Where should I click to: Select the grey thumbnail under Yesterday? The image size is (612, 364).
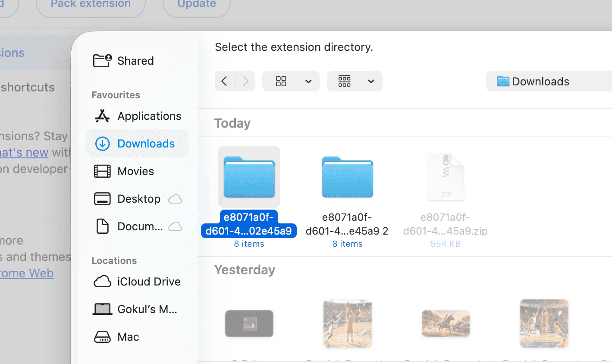click(x=249, y=323)
